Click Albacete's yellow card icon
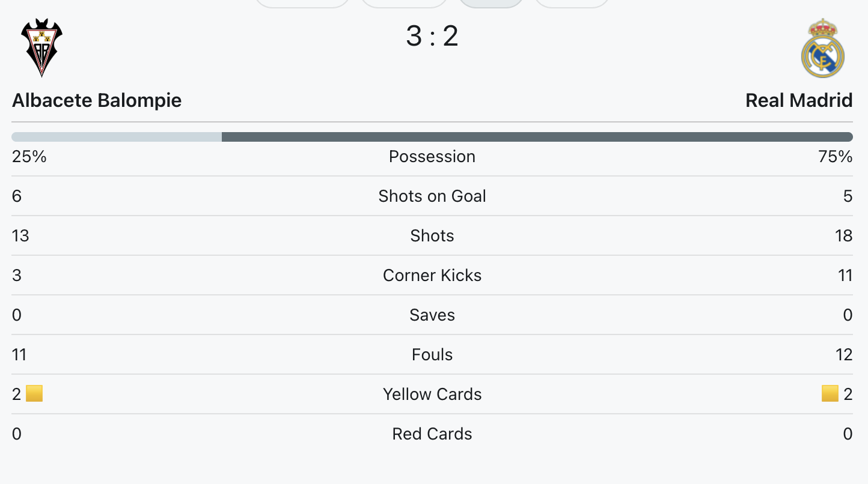Image resolution: width=868 pixels, height=484 pixels. [x=34, y=394]
